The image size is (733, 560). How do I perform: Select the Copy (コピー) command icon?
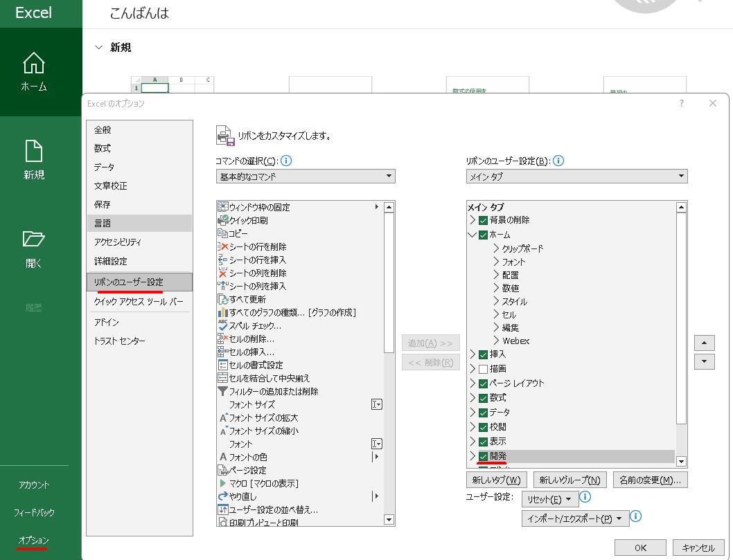pos(223,233)
